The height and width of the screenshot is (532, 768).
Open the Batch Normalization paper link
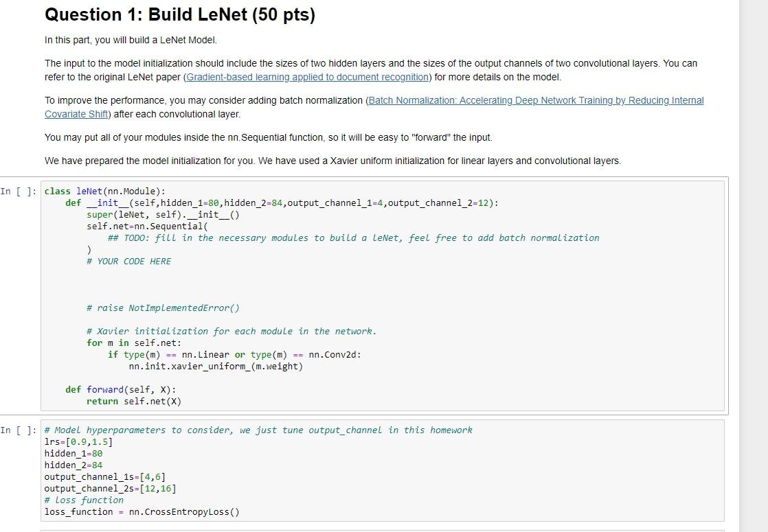(536, 100)
